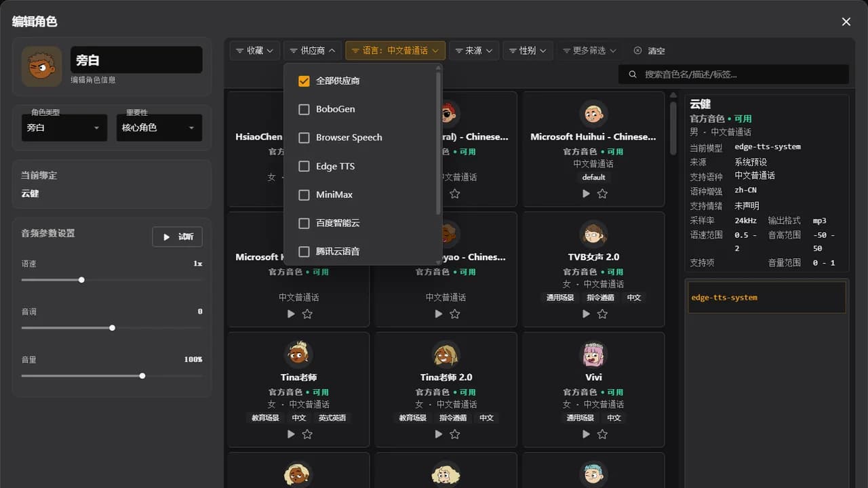868x488 pixels.
Task: Click the 试听 preview button
Action: (178, 237)
